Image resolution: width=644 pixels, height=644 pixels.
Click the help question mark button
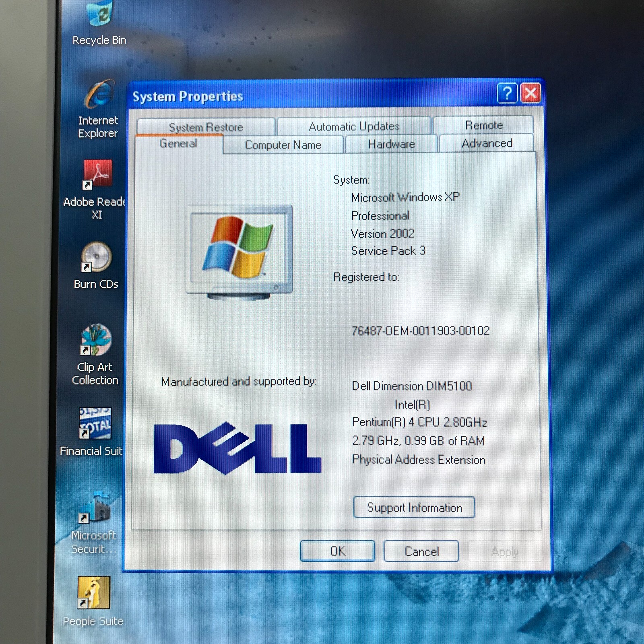coord(507,93)
